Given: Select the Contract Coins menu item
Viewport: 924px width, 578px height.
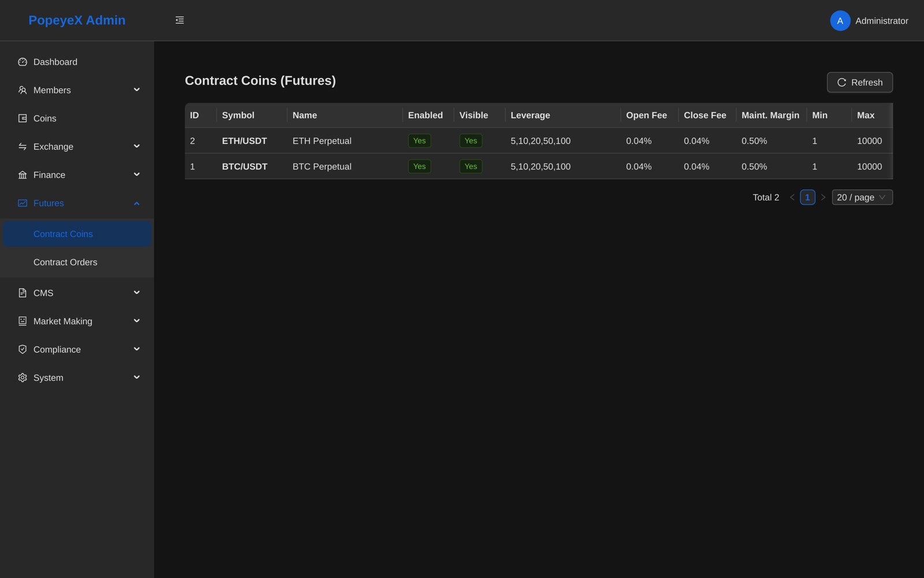Looking at the screenshot, I should (x=77, y=234).
